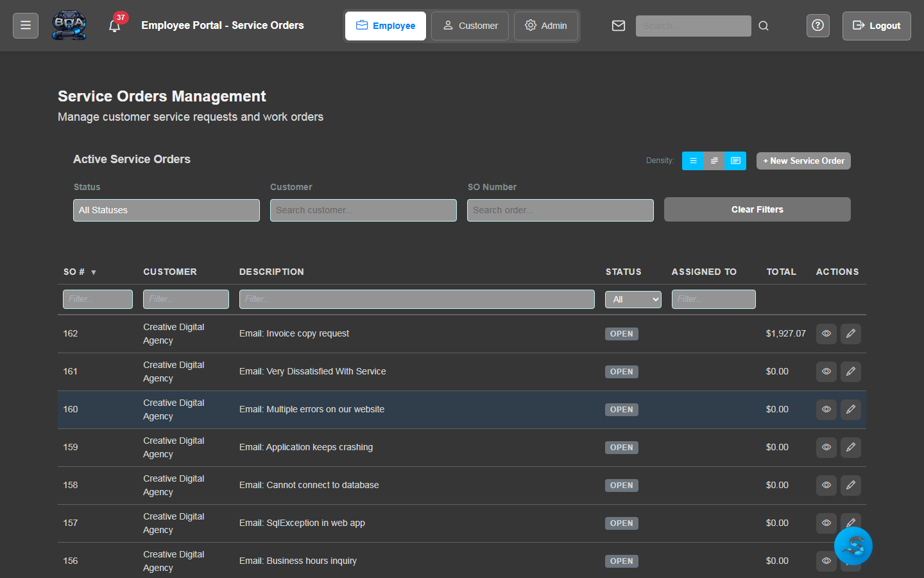The width and height of the screenshot is (924, 578).
Task: Open the hamburger navigation menu
Action: pos(25,26)
